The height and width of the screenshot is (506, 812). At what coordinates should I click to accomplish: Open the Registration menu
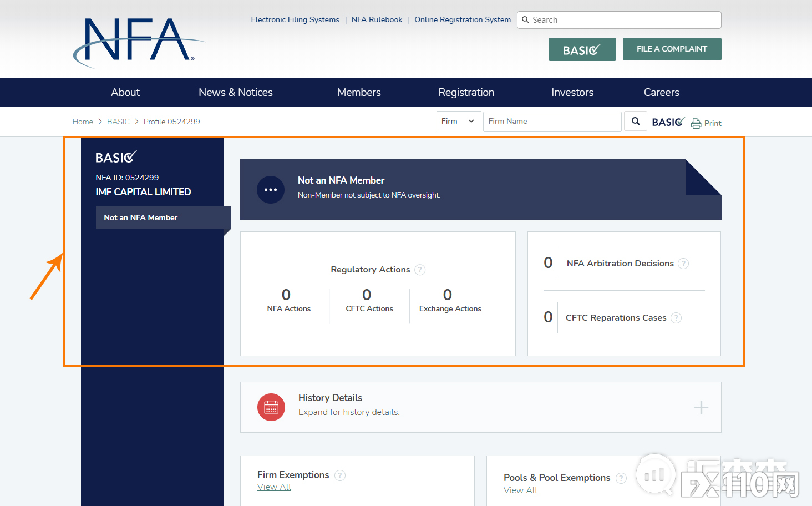point(466,93)
